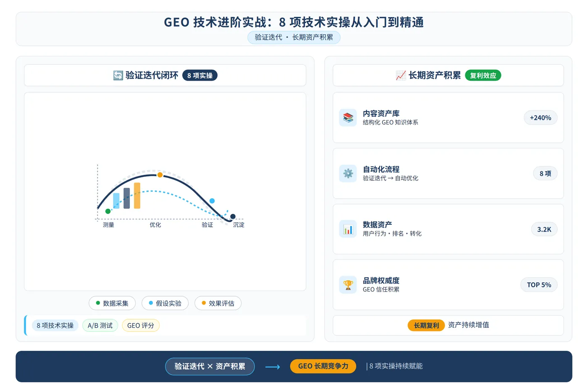The height and width of the screenshot is (392, 588).
Task: Select the 假设实验 legend chip
Action: (x=165, y=303)
